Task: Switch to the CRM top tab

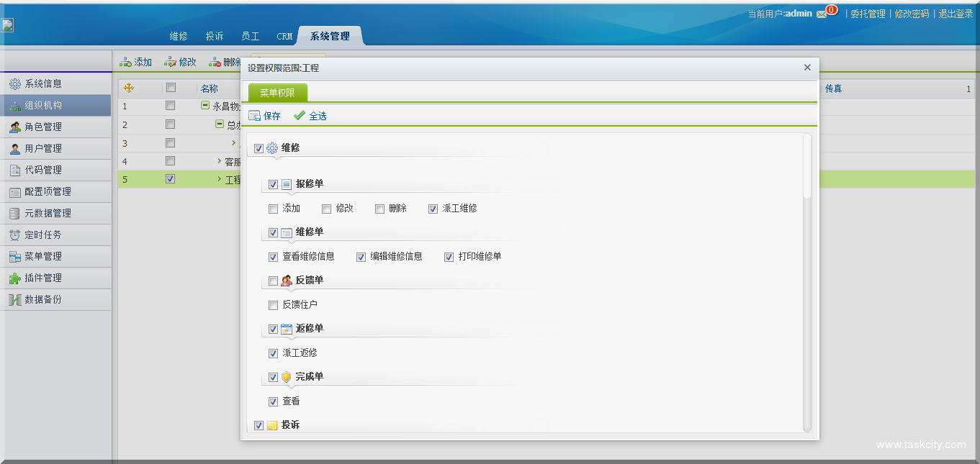Action: point(284,36)
